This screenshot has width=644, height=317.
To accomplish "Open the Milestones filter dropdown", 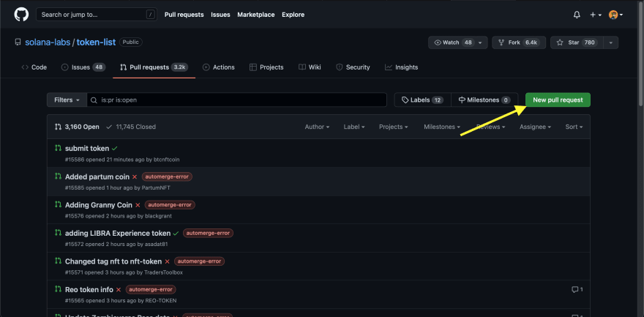I will pyautogui.click(x=442, y=127).
